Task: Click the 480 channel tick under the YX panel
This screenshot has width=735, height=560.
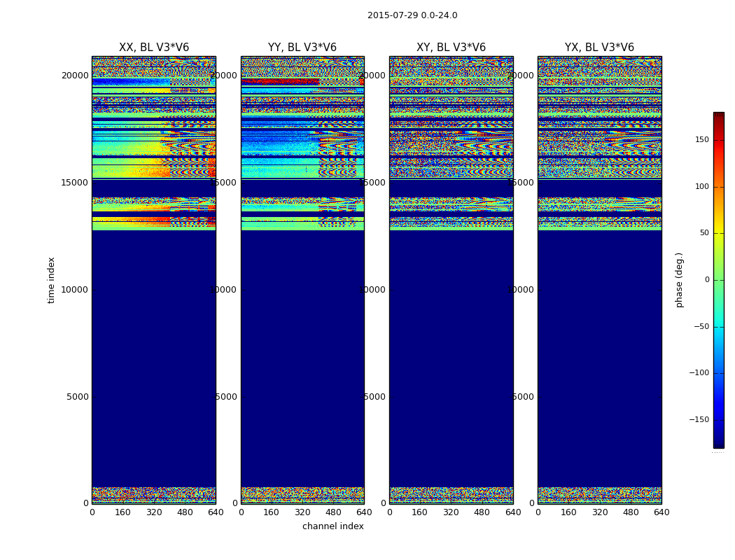Action: (x=631, y=512)
